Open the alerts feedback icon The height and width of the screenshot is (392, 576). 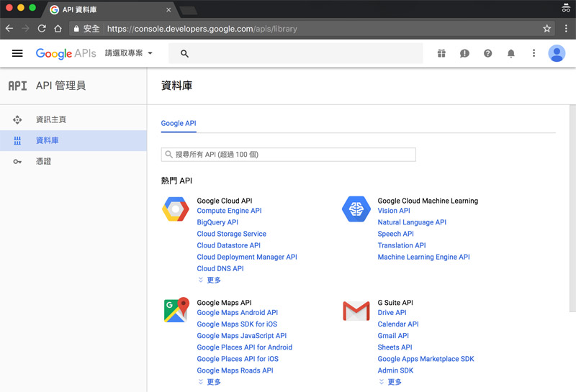(x=464, y=53)
